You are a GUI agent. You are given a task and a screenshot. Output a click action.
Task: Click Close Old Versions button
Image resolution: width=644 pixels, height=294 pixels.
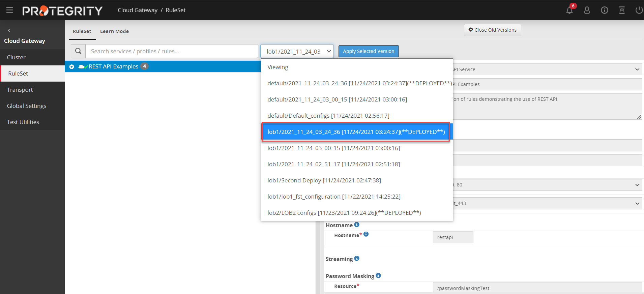[x=492, y=30]
